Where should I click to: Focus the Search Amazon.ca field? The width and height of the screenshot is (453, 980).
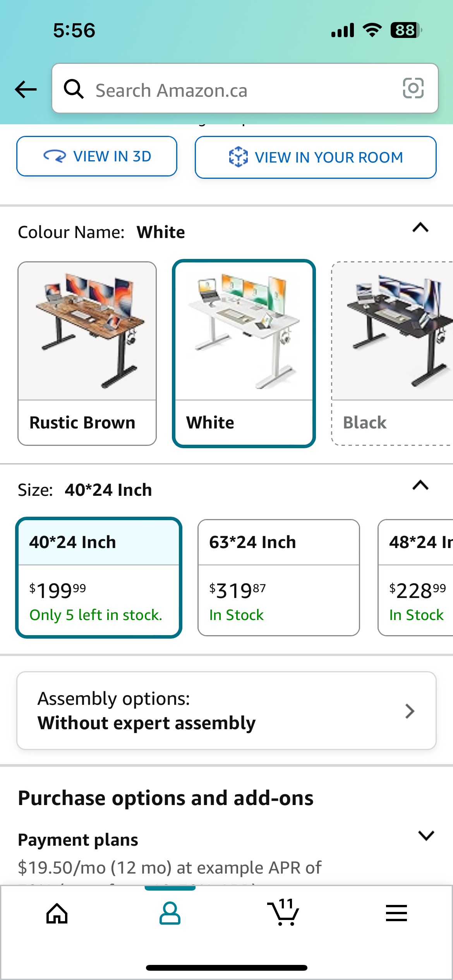tap(245, 89)
